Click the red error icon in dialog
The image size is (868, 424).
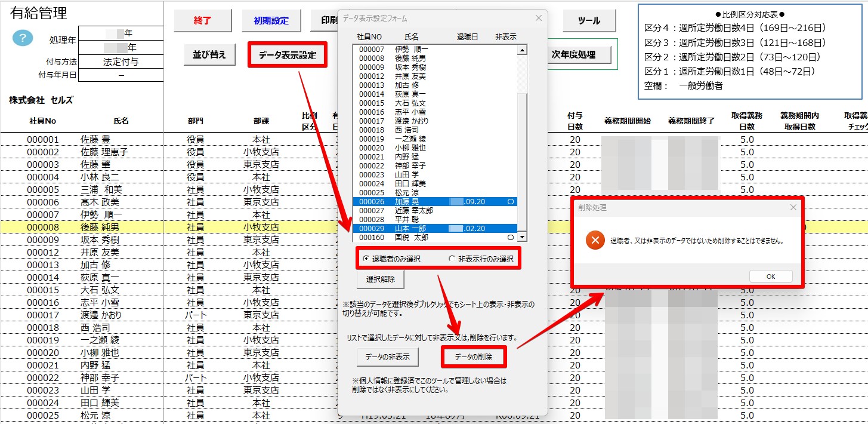594,241
